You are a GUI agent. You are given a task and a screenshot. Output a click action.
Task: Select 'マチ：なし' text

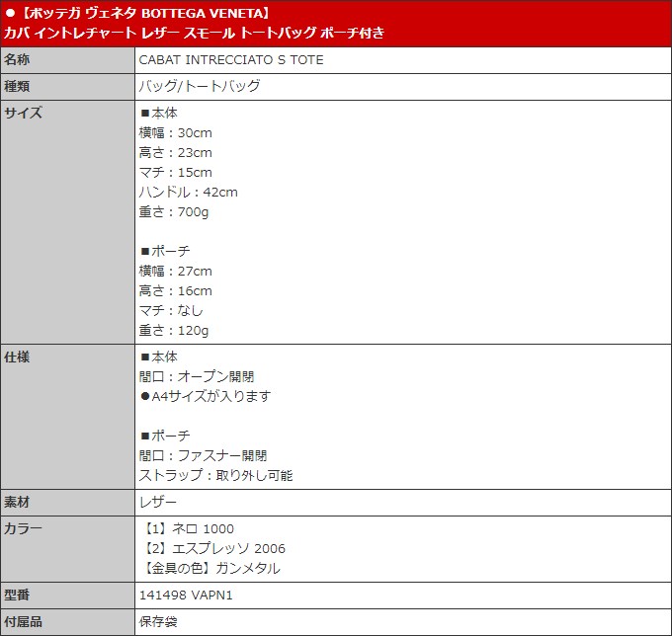[171, 310]
